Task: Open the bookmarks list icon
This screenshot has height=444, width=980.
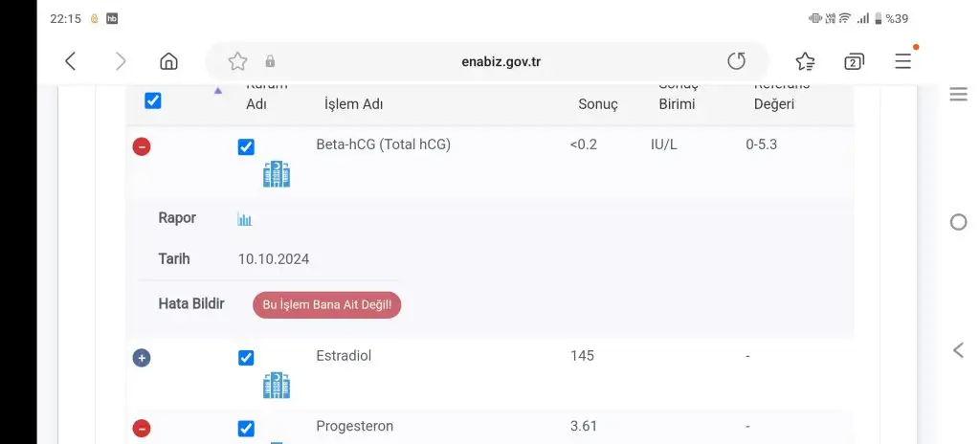Action: 805,61
